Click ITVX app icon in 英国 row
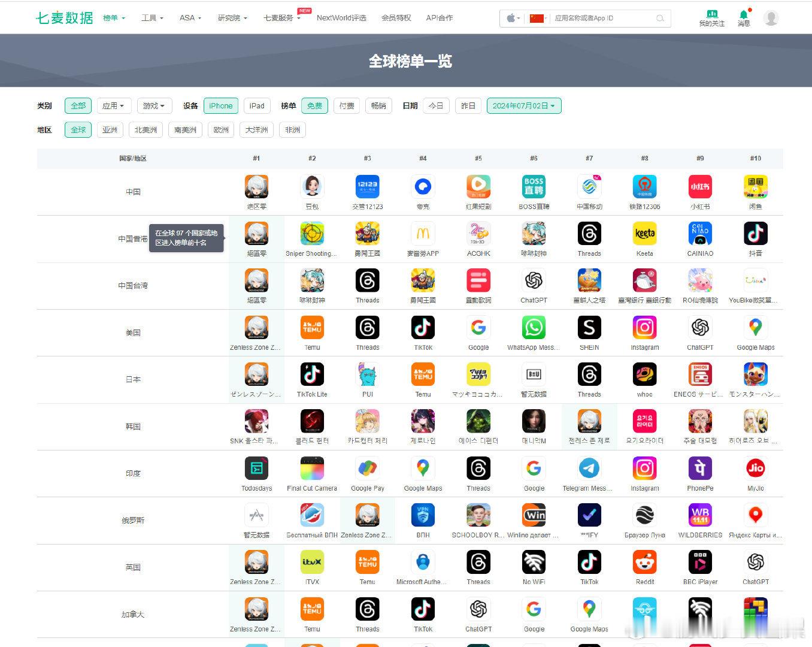 click(x=312, y=562)
